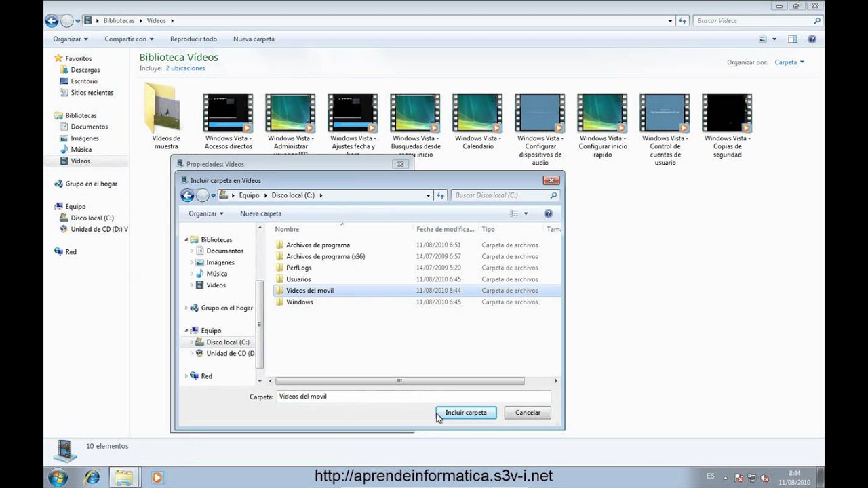Open the Compartir con menu
868x488 pixels.
pos(129,39)
